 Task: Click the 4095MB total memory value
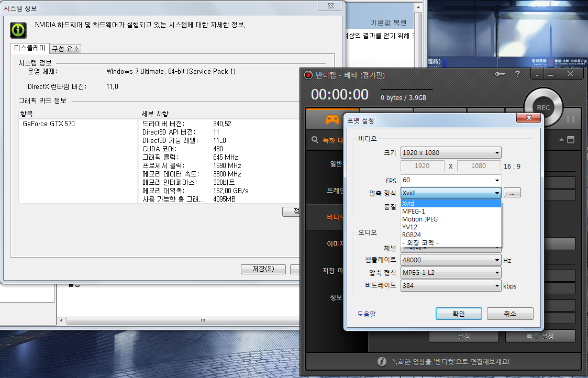click(224, 199)
